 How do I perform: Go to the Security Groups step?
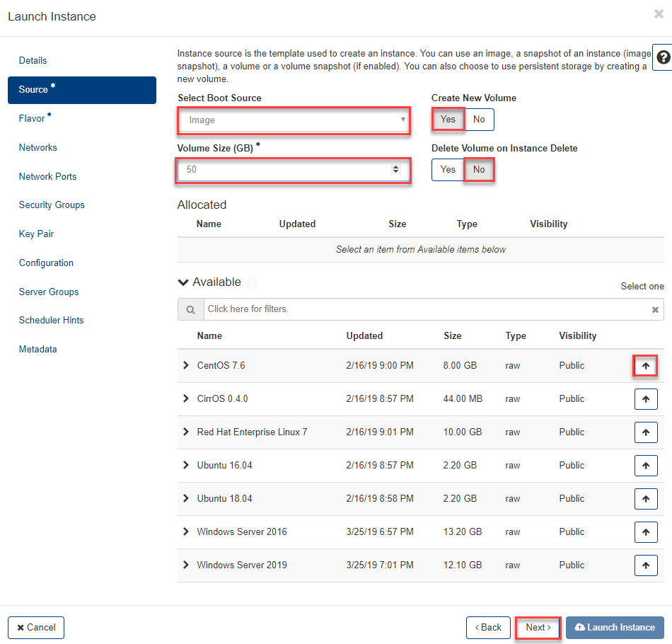click(x=52, y=205)
